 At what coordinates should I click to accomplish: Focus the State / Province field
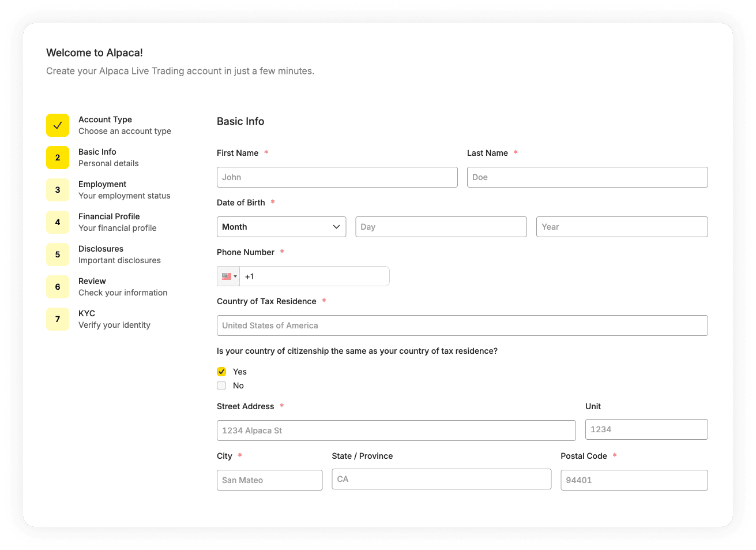pyautogui.click(x=442, y=479)
